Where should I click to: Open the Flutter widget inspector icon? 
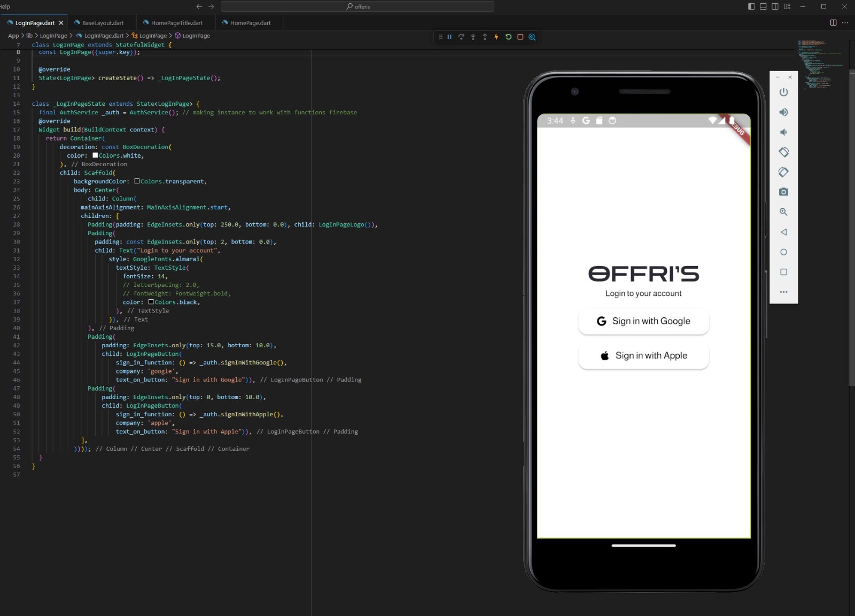pos(532,37)
